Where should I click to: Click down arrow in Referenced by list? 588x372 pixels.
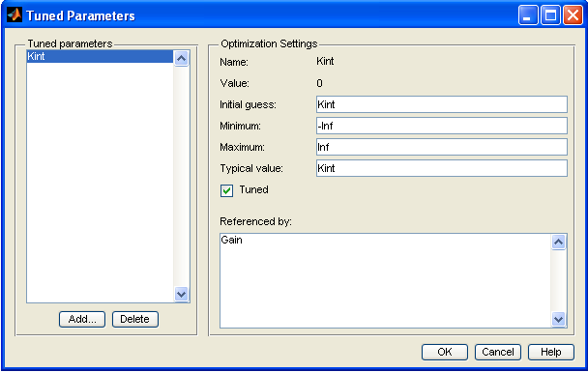pyautogui.click(x=558, y=319)
